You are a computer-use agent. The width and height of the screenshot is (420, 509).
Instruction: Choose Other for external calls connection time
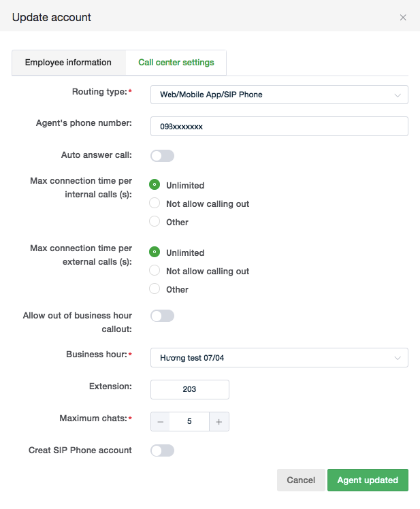pos(155,289)
